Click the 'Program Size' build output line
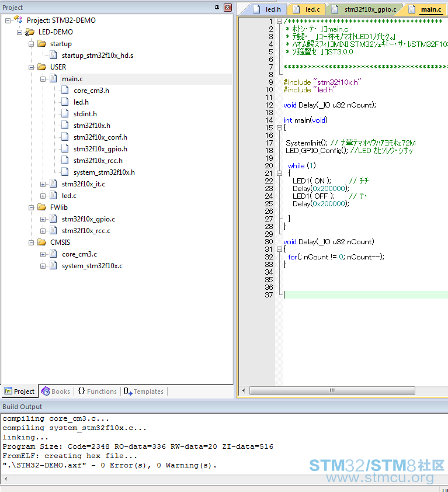 coord(138,446)
